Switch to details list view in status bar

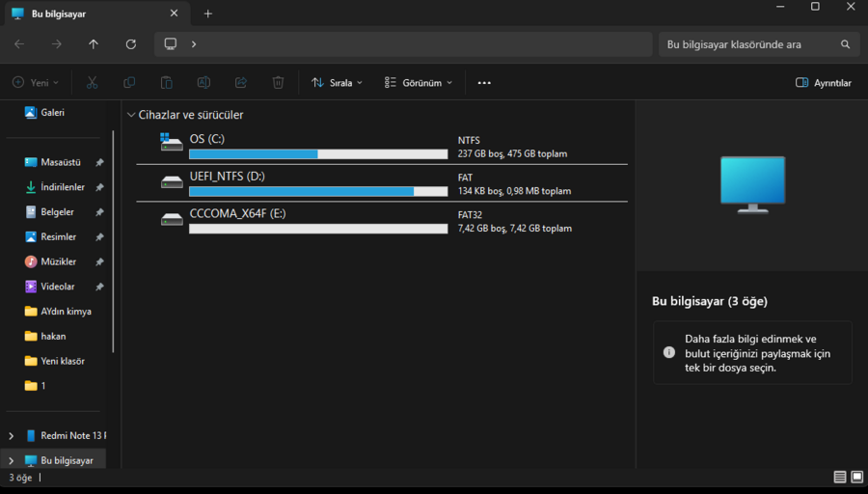click(840, 477)
